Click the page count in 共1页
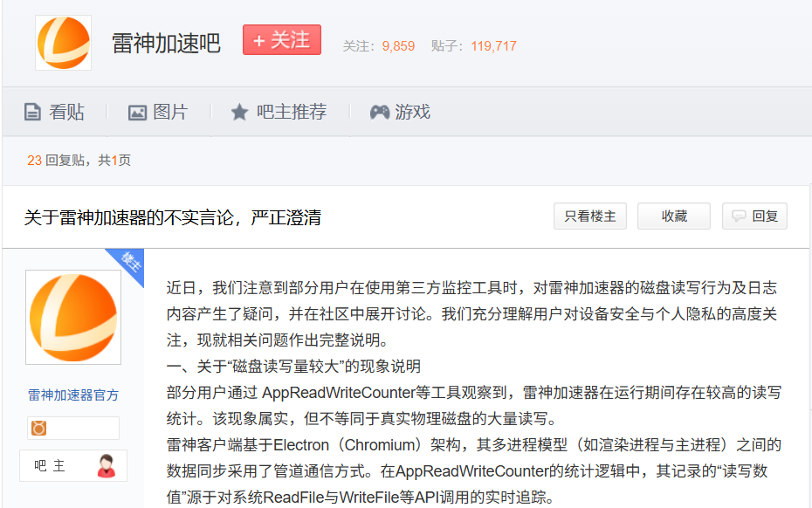The image size is (812, 508). (114, 161)
